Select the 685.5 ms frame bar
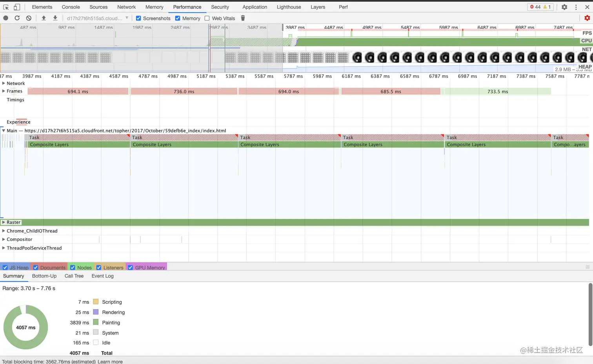This screenshot has width=593, height=364. [391, 91]
